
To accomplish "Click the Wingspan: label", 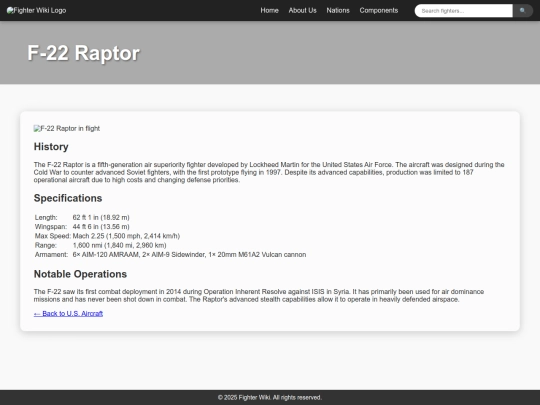I will [x=51, y=227].
